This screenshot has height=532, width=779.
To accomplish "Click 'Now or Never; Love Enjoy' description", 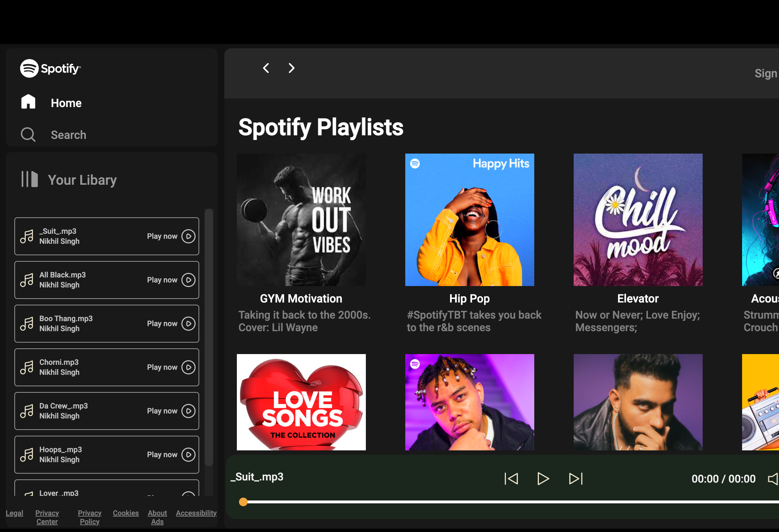I will [x=637, y=321].
